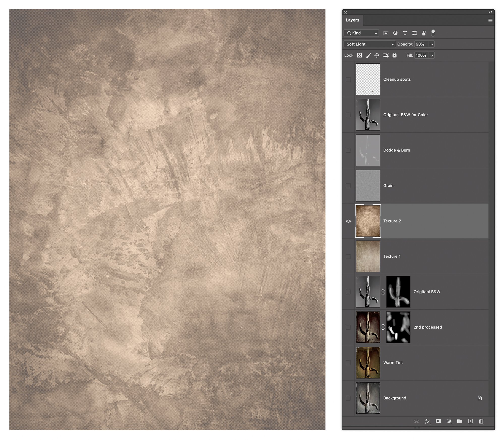The image size is (504, 440).
Task: Open the Soft Light blend mode dropdown
Action: click(x=369, y=44)
